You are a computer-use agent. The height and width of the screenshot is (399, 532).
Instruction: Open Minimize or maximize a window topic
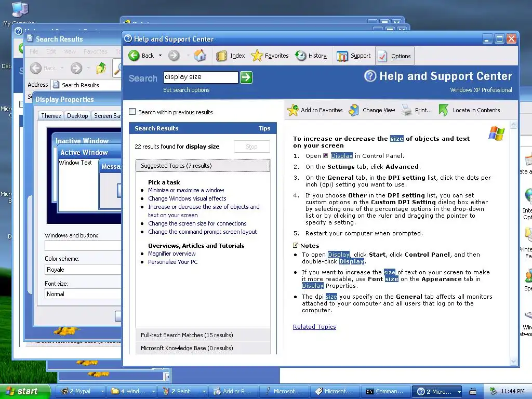(186, 190)
